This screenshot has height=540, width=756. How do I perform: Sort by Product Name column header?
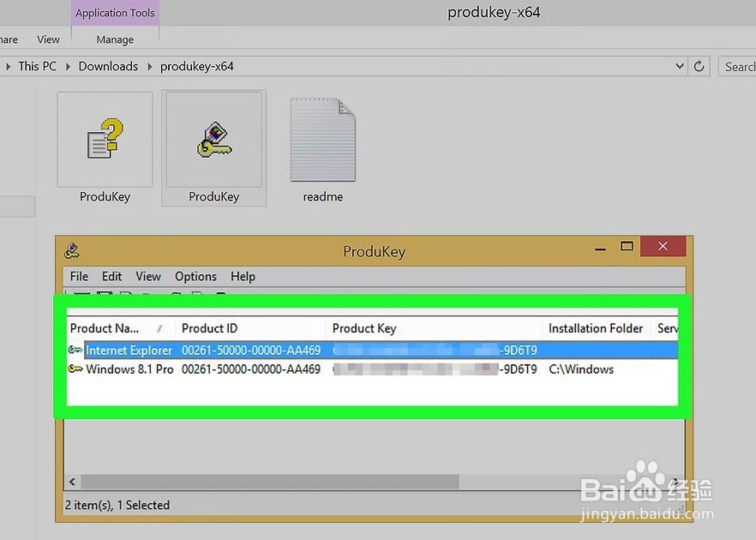click(121, 328)
